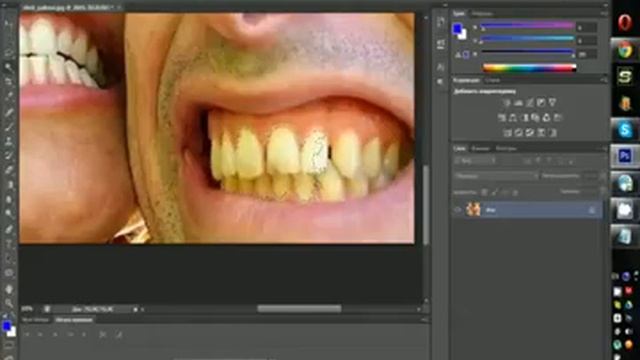
Task: Open Layers panel flyout menu
Action: (x=603, y=149)
